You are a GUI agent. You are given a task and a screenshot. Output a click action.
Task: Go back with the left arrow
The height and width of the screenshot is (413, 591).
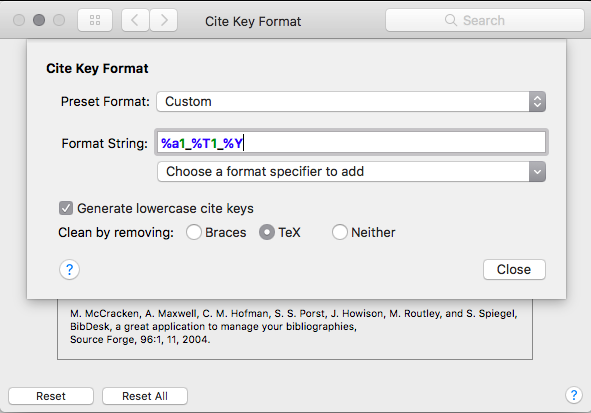click(135, 20)
